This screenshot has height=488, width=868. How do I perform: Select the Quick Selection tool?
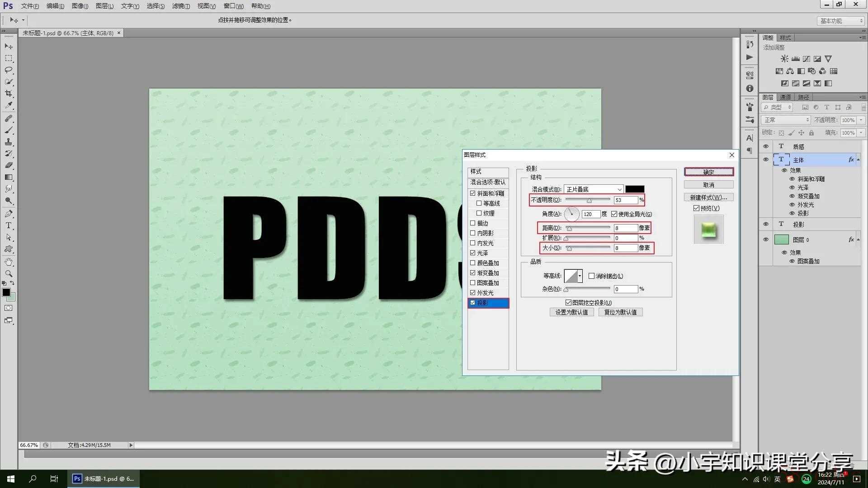(9, 82)
